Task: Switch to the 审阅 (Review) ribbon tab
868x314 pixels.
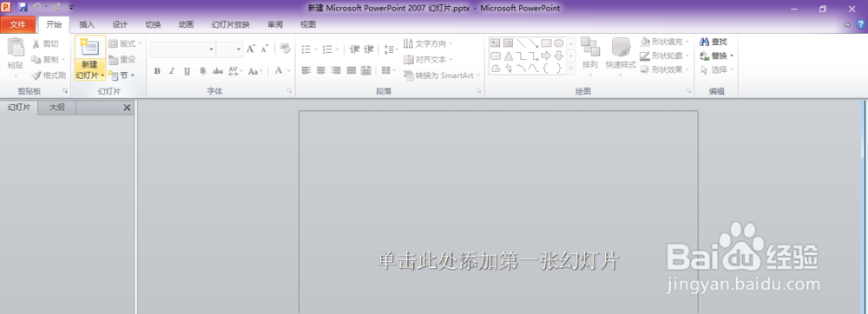Action: pos(275,24)
